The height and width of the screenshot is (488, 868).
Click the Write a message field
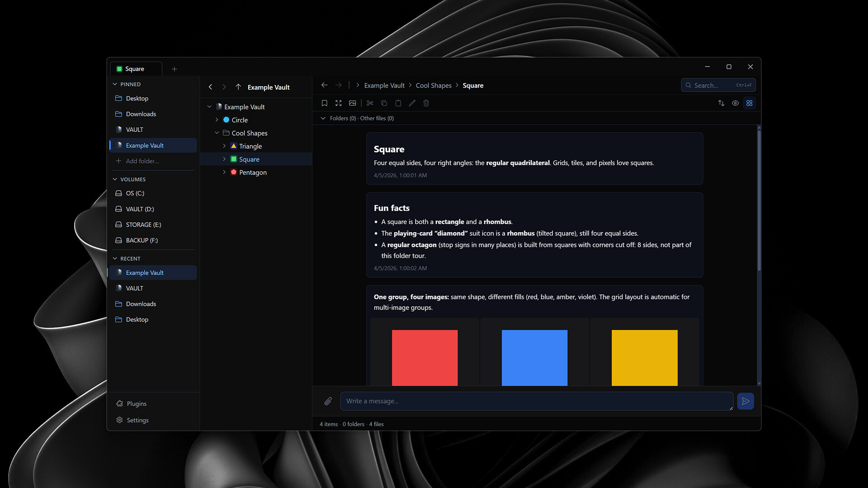coord(536,401)
